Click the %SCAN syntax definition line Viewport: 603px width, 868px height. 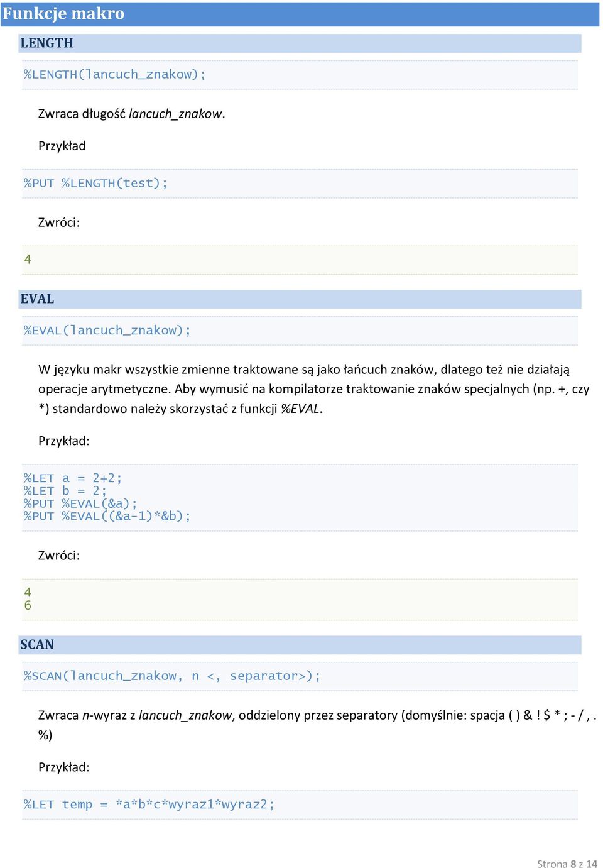[x=172, y=676]
